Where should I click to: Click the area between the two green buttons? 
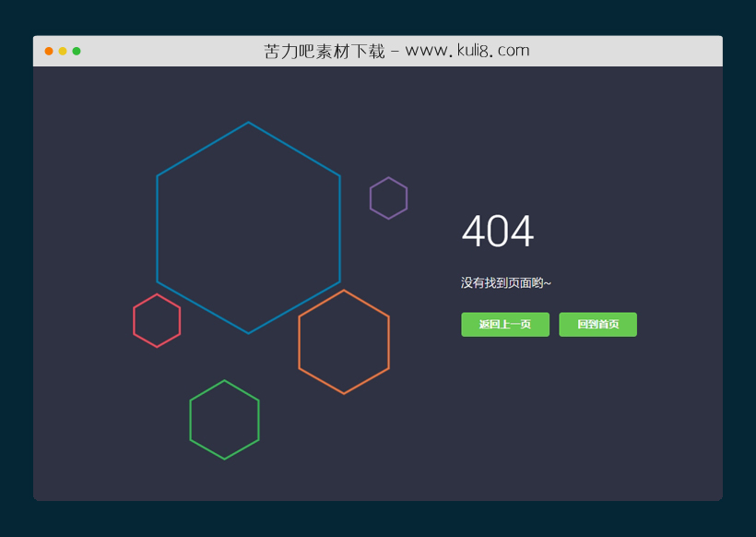coord(554,324)
